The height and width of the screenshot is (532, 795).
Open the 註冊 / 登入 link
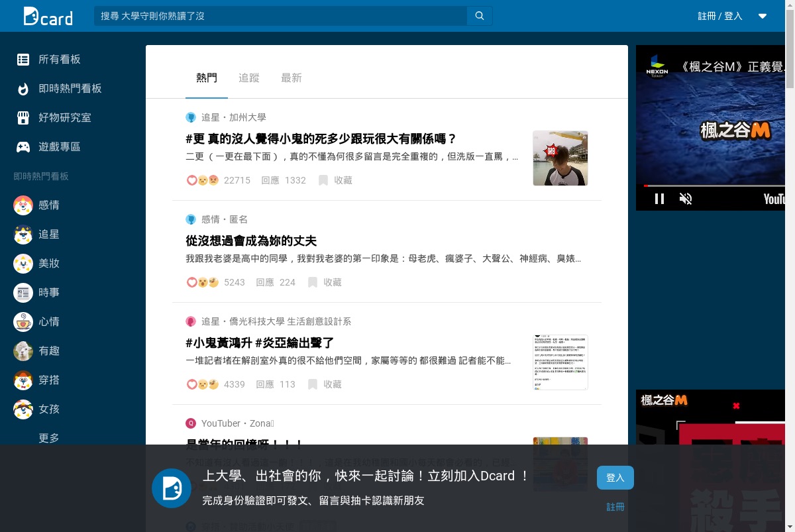[x=720, y=16]
